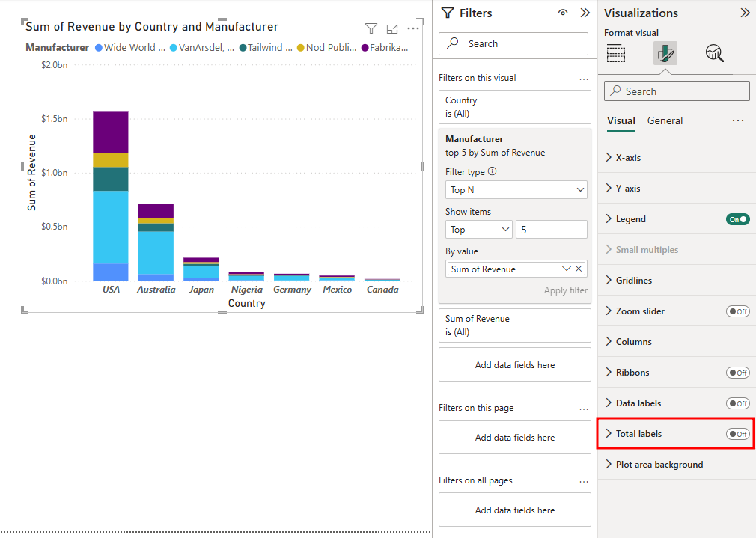Expand the X-axis section

[627, 158]
